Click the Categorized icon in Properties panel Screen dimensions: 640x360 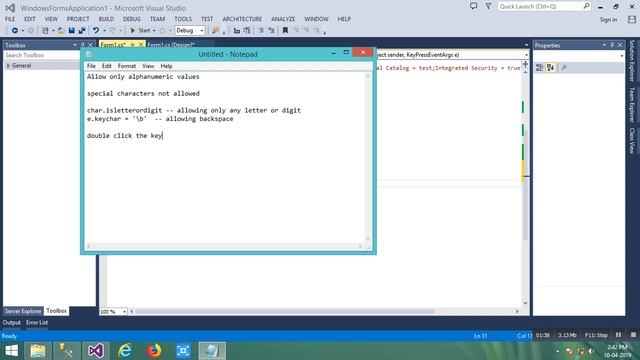point(540,68)
